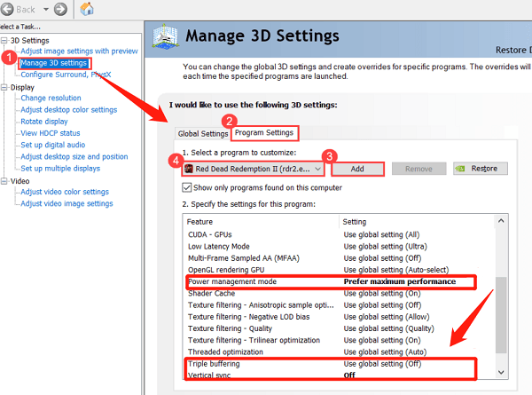
Task: Select the OpenGL rendering GPU row
Action: 339,270
